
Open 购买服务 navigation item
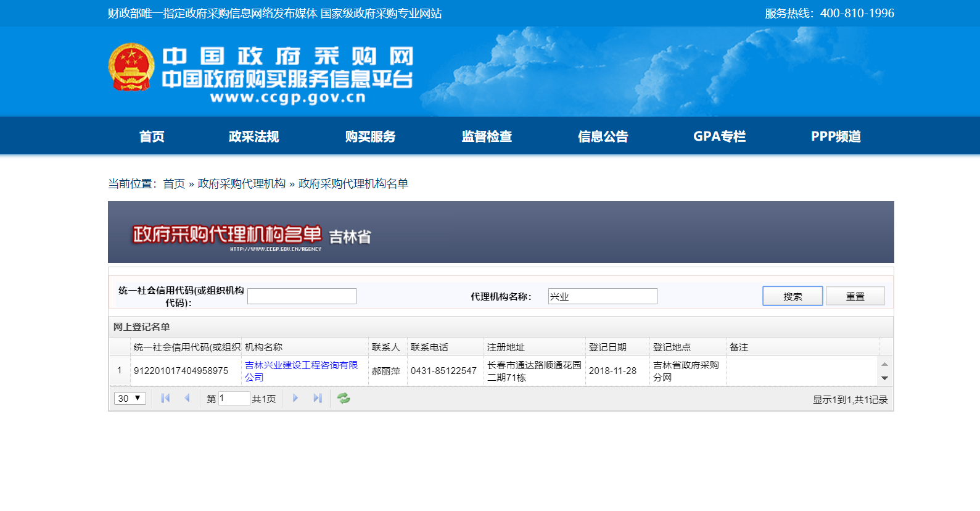pyautogui.click(x=370, y=136)
